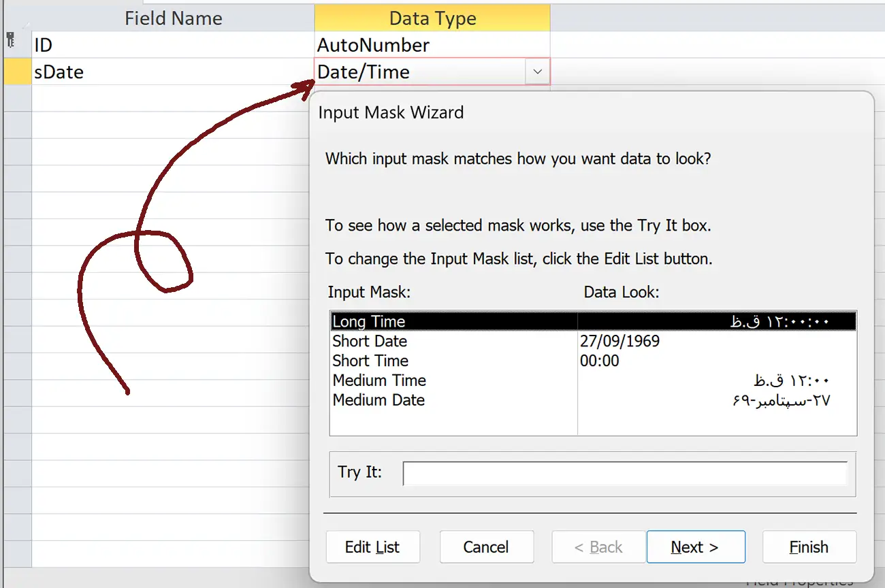
Task: Click the Data Type column header
Action: pos(432,18)
